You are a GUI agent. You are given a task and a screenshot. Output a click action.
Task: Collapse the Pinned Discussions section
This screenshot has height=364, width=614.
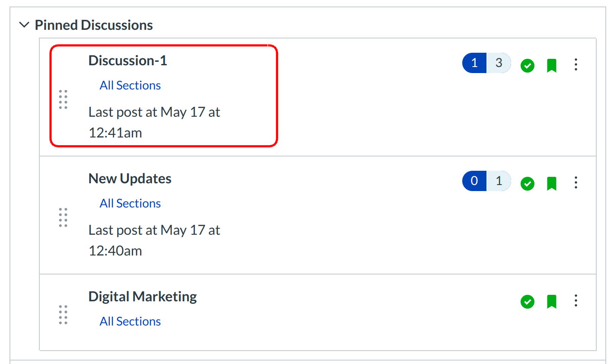point(24,25)
